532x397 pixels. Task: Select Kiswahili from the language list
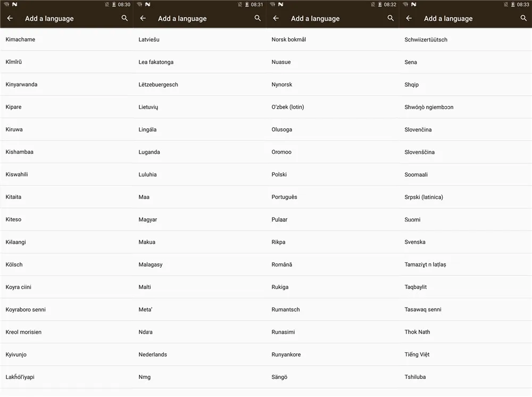pyautogui.click(x=66, y=175)
